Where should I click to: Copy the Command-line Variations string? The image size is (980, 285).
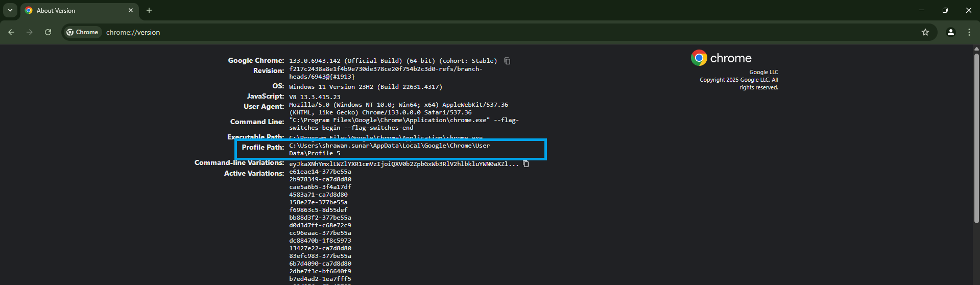[x=525, y=164]
